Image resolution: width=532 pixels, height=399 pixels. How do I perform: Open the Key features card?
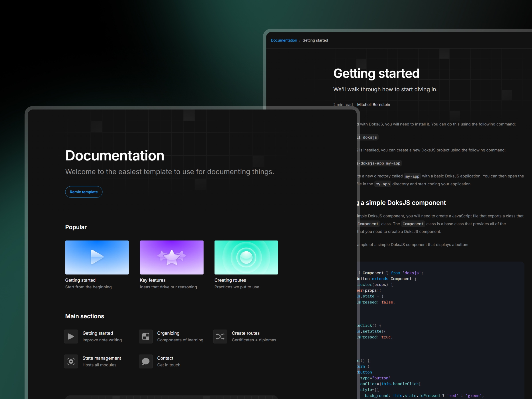[172, 257]
